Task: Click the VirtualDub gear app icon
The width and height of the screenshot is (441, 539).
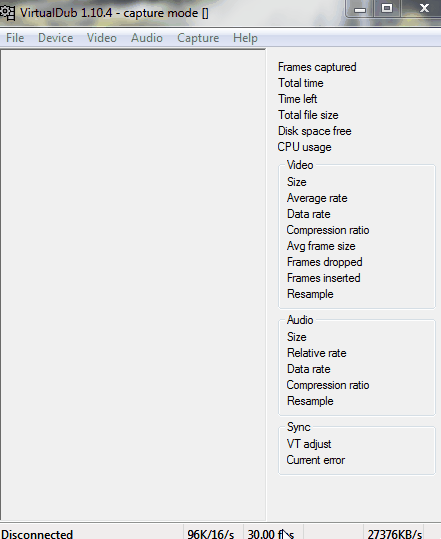Action: coord(7,13)
